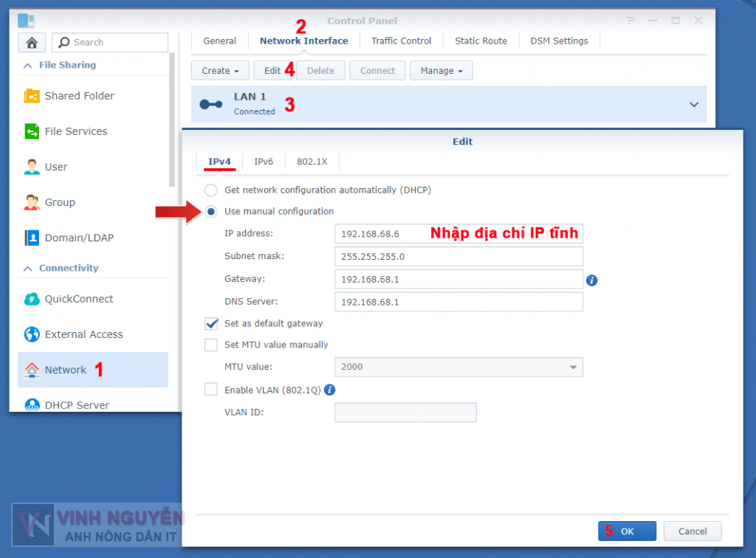Switch to the IPv6 tab
The width and height of the screenshot is (756, 558).
pos(264,162)
